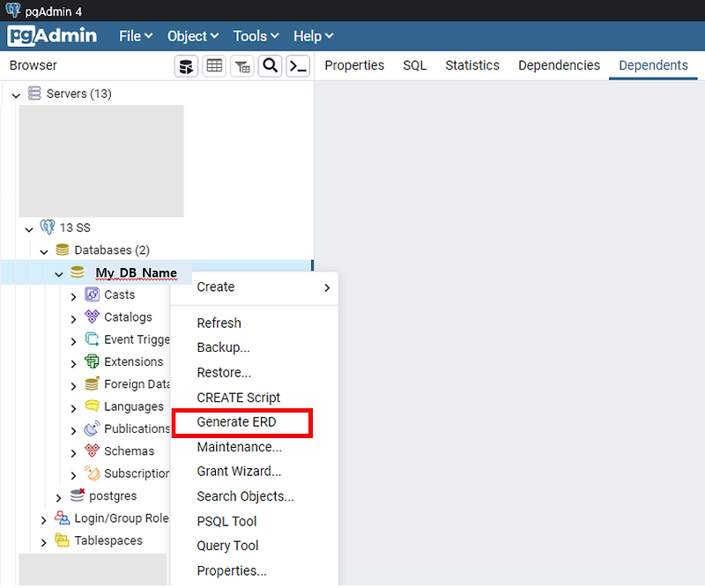Launch the PSQL Tool terminal icon
The image size is (705, 588).
[298, 65]
